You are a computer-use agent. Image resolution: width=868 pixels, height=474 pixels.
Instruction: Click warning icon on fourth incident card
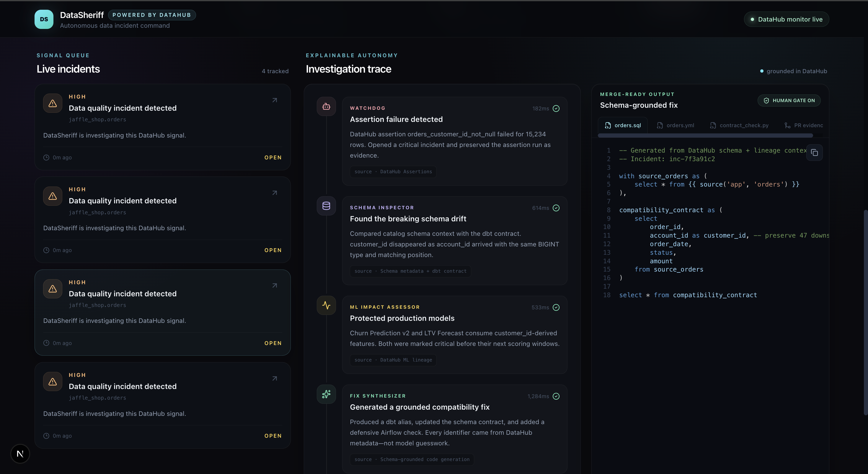pos(53,381)
